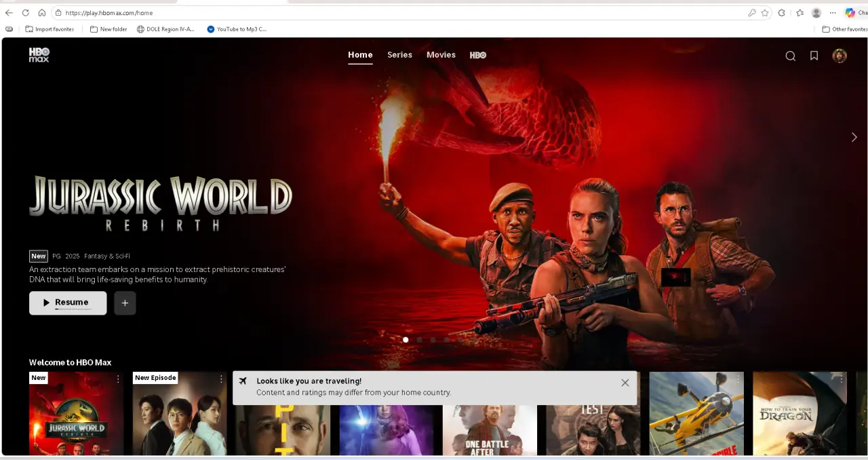Viewport: 868px width, 460px height.
Task: Open the profile avatar menu
Action: (840, 56)
